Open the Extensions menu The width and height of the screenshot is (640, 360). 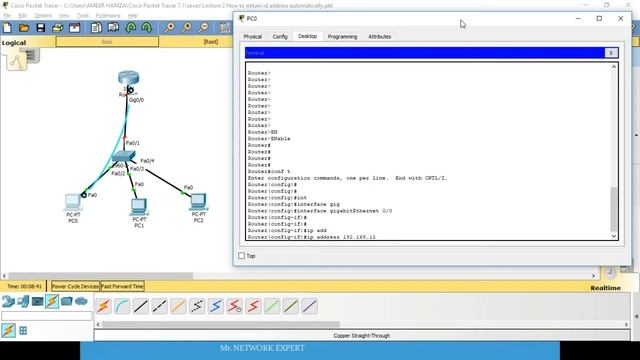click(108, 16)
